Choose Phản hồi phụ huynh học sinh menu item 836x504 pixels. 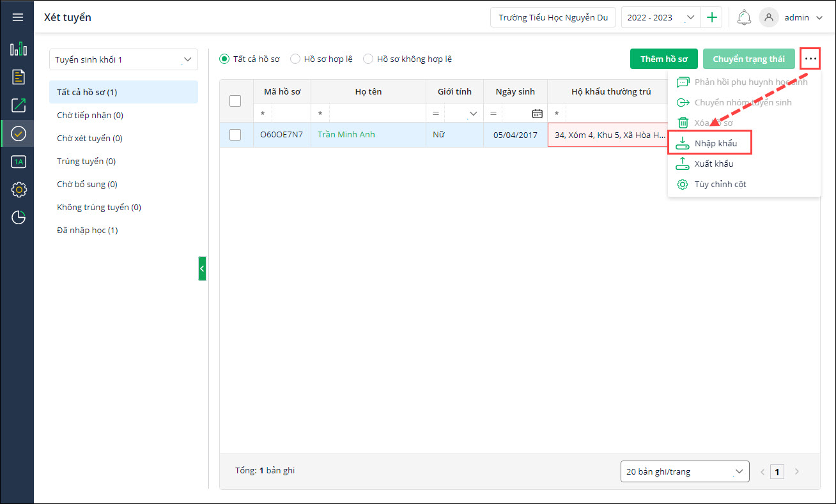pos(744,82)
